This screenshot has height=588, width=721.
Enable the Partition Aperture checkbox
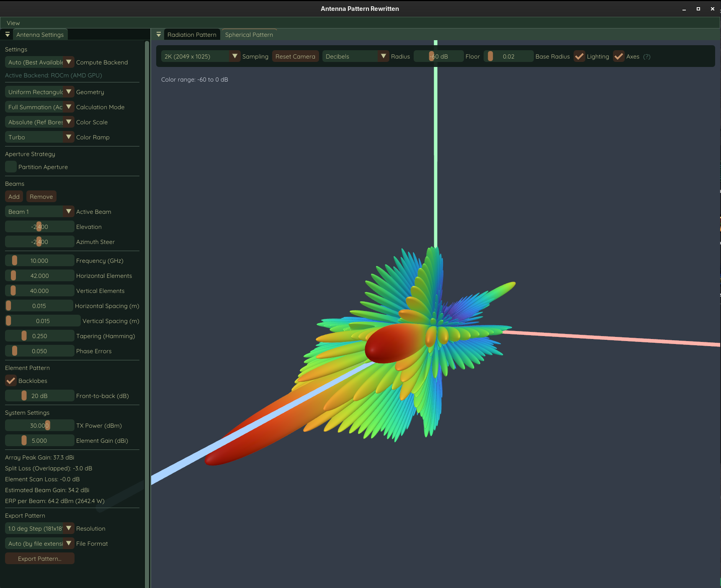11,167
